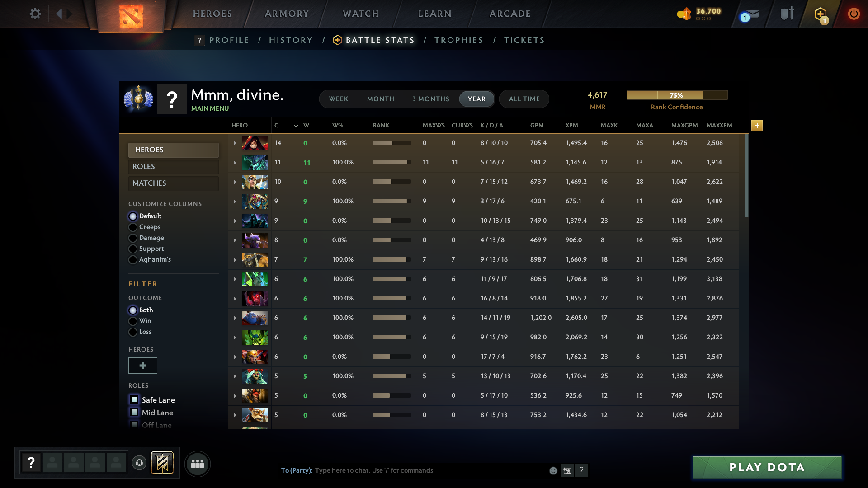Change sort order using the W column chevron
The height and width of the screenshot is (488, 868).
(x=296, y=126)
